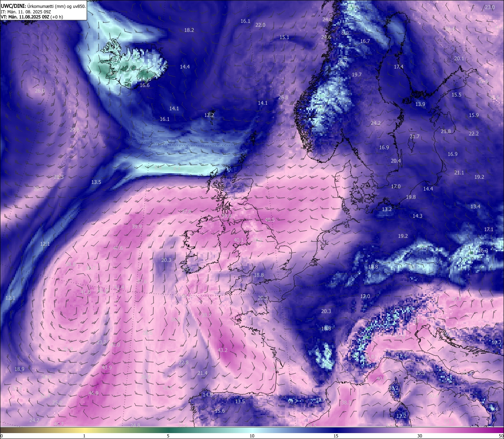Click the 19.8 value label
Screen dimensions: 504x439
point(411,197)
